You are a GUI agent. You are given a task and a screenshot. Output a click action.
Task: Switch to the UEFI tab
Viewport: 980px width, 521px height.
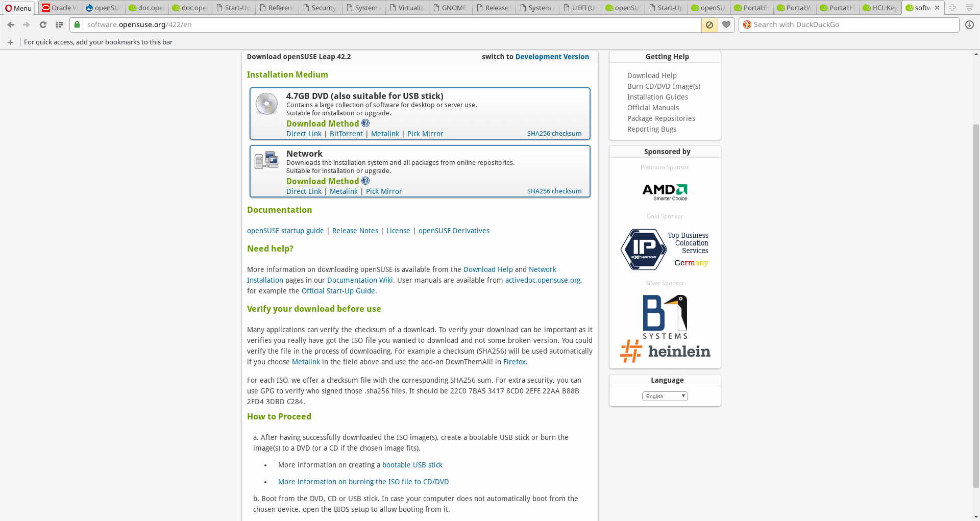click(580, 8)
